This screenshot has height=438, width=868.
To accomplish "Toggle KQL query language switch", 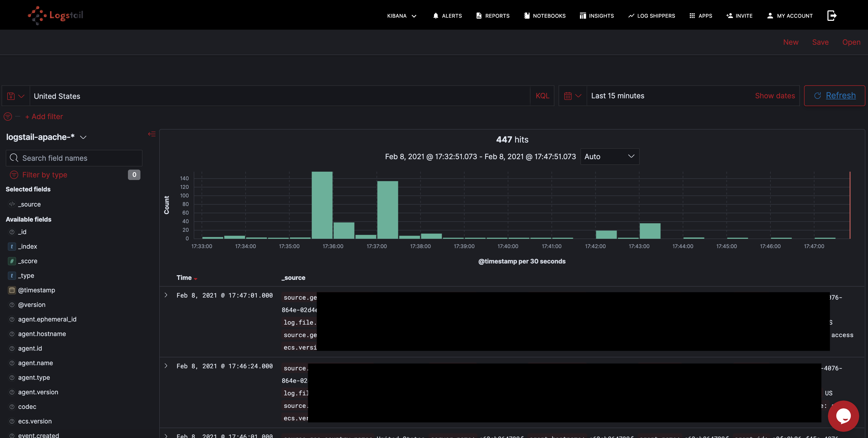I will [542, 96].
